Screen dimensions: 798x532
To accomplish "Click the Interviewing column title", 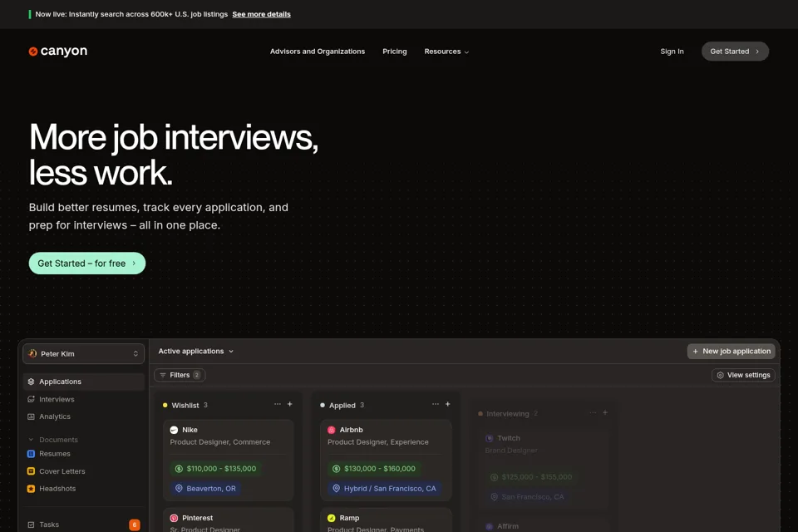I will [x=507, y=413].
